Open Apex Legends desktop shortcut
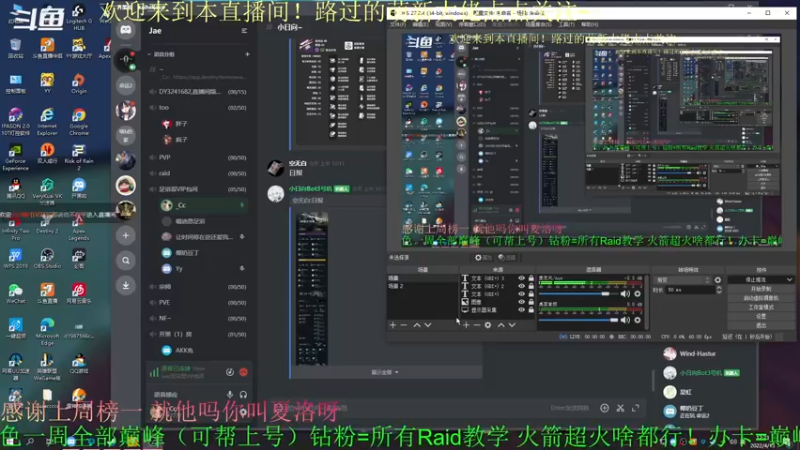800x450 pixels. click(x=79, y=227)
